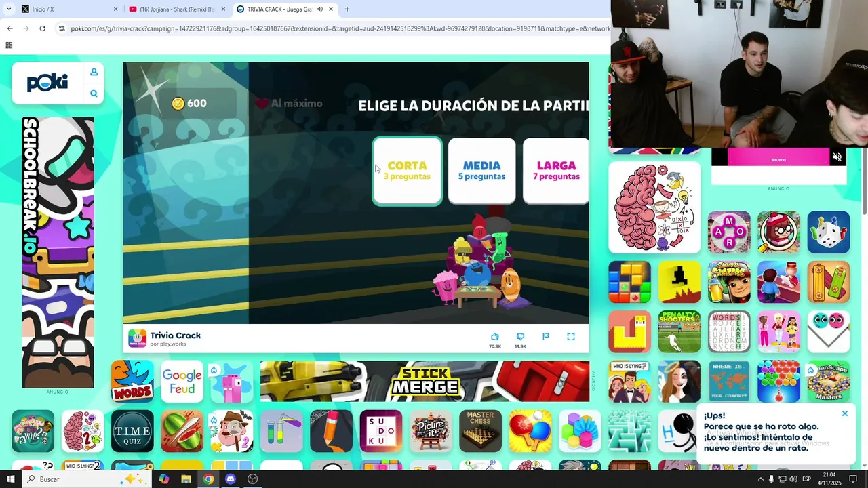The width and height of the screenshot is (868, 488).
Task: Click the Poki logo
Action: tap(47, 83)
